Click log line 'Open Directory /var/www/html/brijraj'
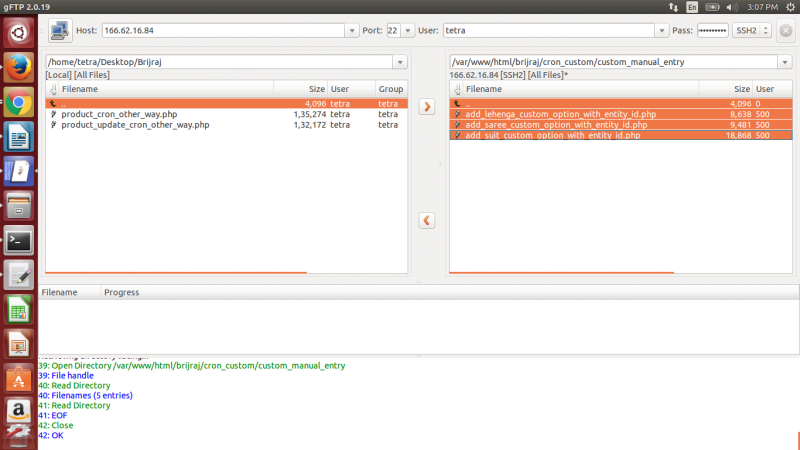800x450 pixels. coord(192,366)
